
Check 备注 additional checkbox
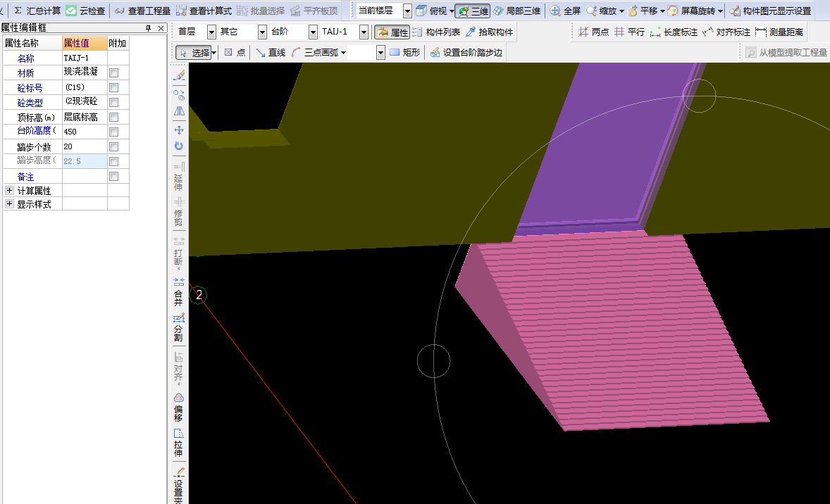[114, 176]
